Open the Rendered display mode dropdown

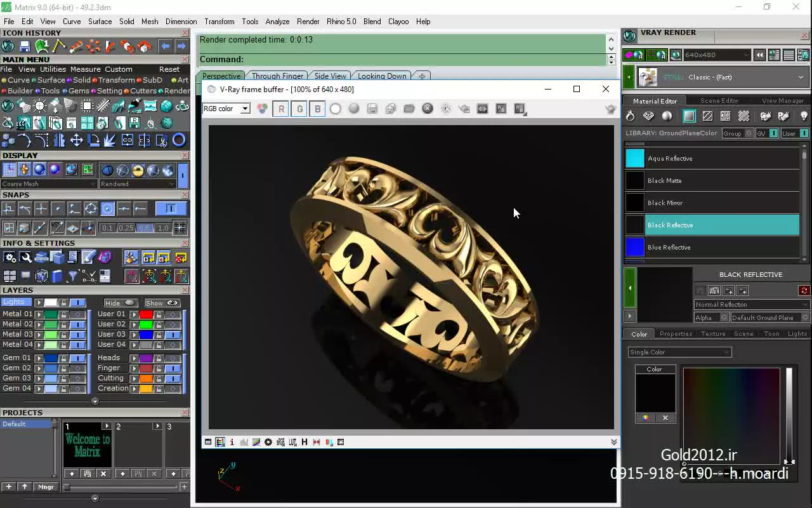(136, 184)
